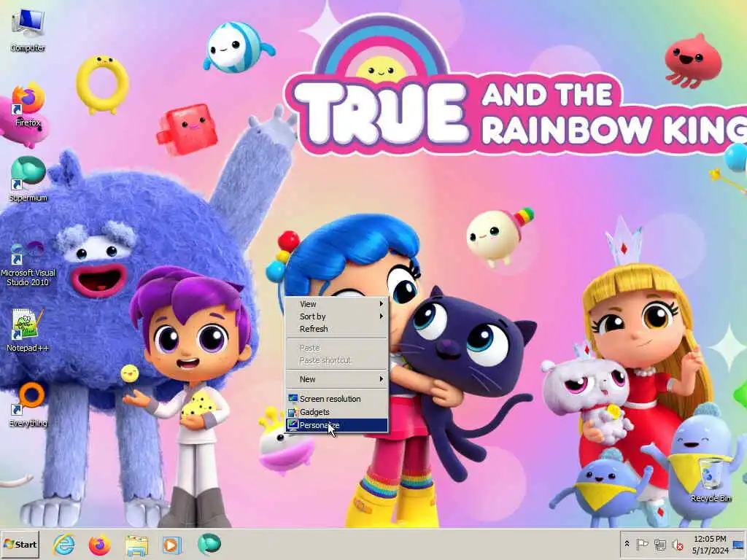
Task: Choose Personalize in the context menu
Action: pos(336,425)
